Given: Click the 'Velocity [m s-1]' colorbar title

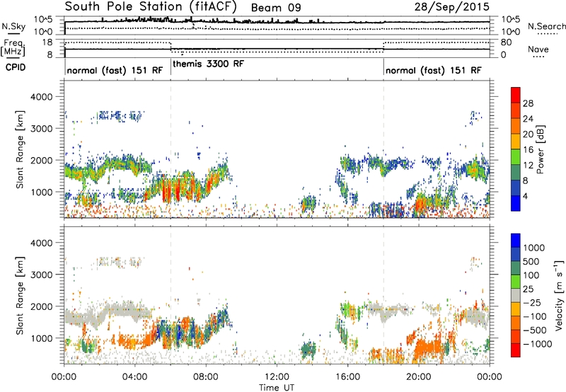Looking at the screenshot, I should click(x=559, y=295).
